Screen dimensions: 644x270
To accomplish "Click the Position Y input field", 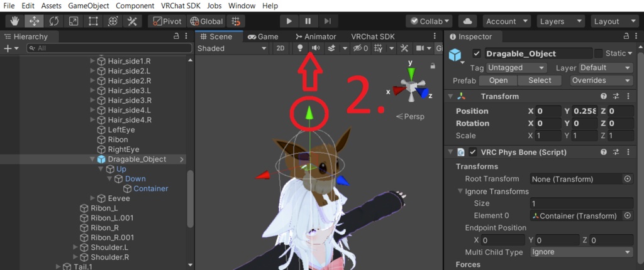I will pyautogui.click(x=585, y=111).
